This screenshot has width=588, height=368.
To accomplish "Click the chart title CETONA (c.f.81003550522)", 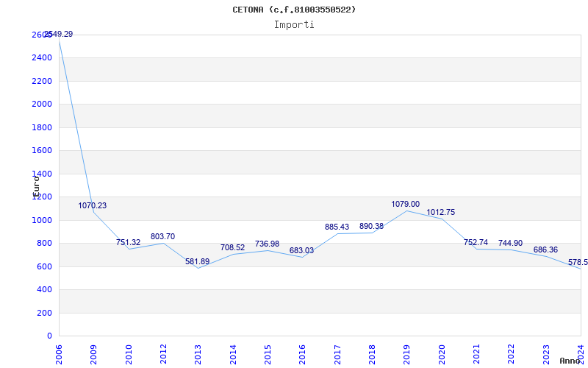I will pyautogui.click(x=294, y=10).
